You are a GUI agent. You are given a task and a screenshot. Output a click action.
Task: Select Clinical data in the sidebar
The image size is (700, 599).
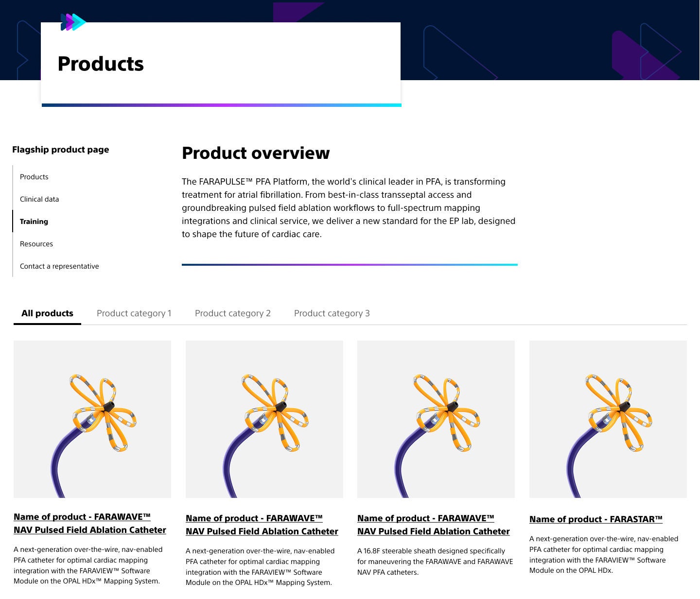coord(39,199)
